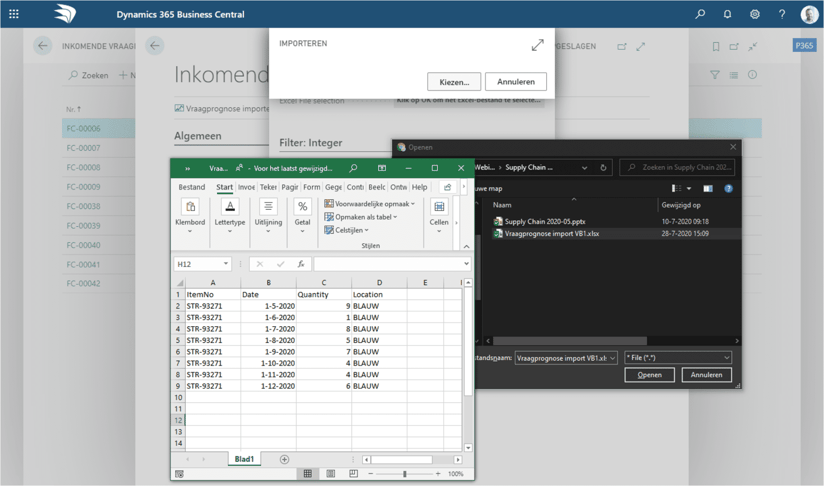Screen dimensions: 824x486
Task: Open the view options dropdown in Openen dialog
Action: pyautogui.click(x=688, y=188)
